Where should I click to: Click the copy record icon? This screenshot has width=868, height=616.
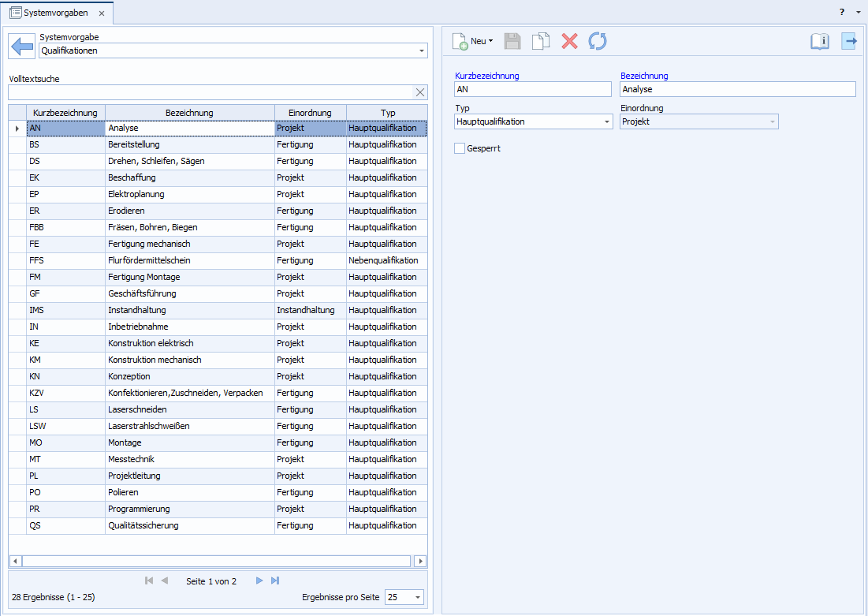(541, 42)
